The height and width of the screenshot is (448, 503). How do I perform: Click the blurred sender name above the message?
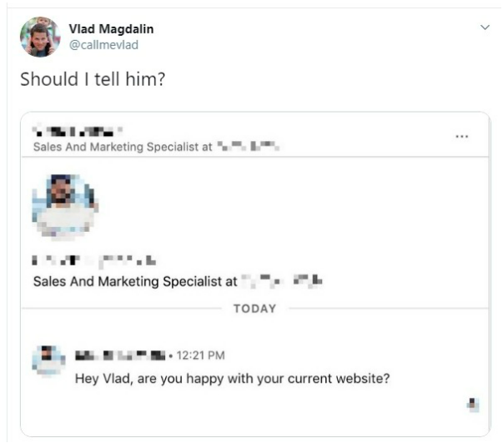pos(120,355)
